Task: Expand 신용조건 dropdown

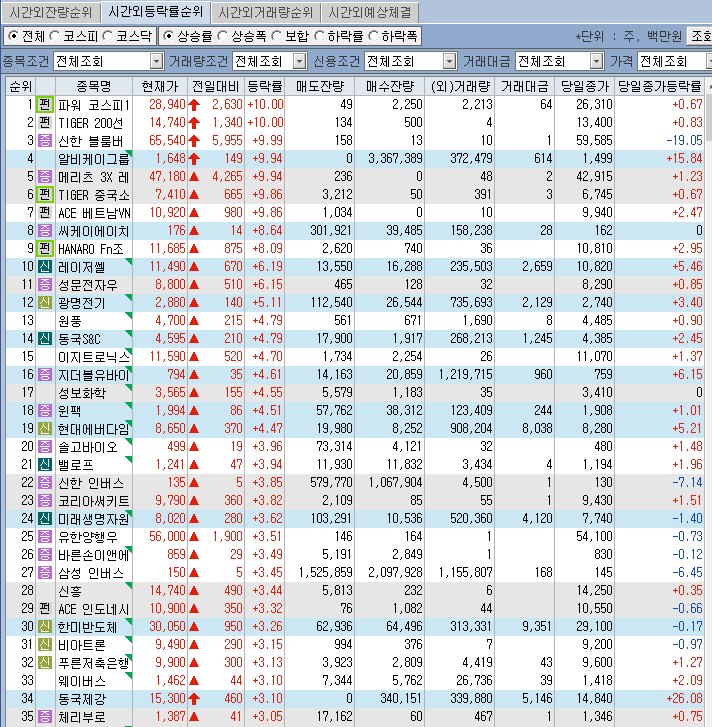Action: point(449,61)
